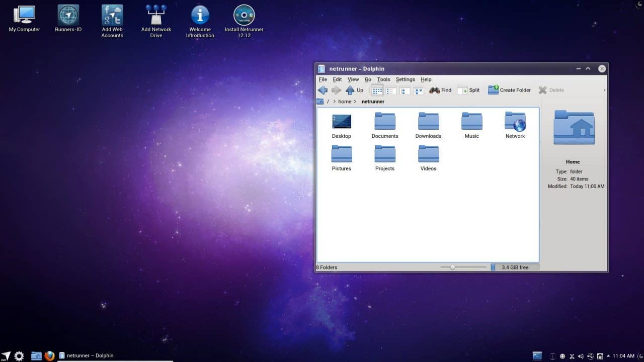Image resolution: width=644 pixels, height=362 pixels.
Task: Click the Back navigation arrow
Action: [323, 90]
